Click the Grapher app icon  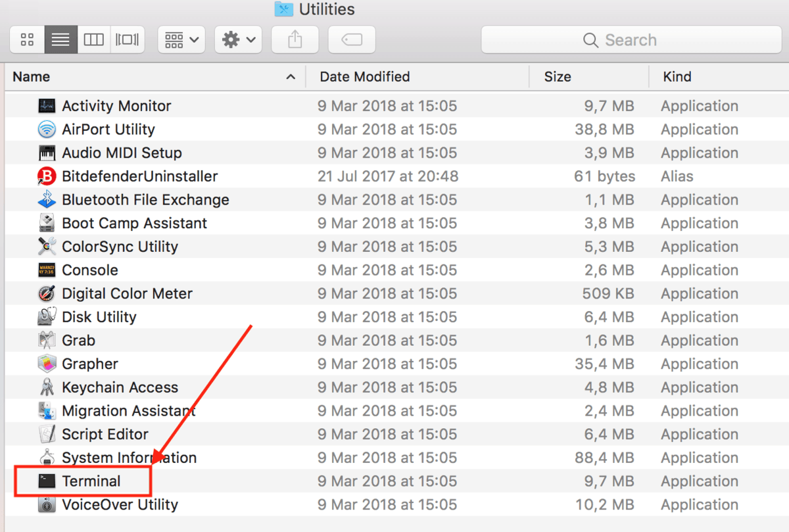(x=47, y=364)
